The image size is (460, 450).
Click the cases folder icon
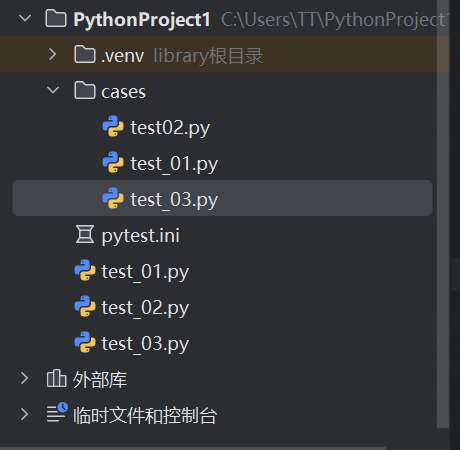(85, 90)
